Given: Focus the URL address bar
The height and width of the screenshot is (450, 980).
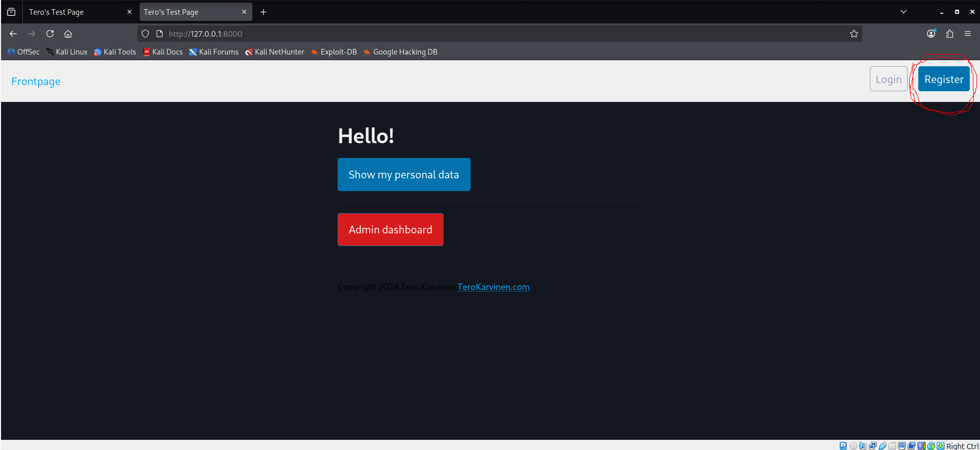Looking at the screenshot, I should pos(459,34).
